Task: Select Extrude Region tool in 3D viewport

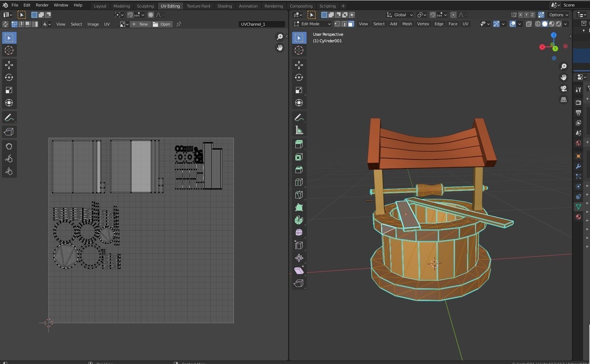Action: coord(299,144)
